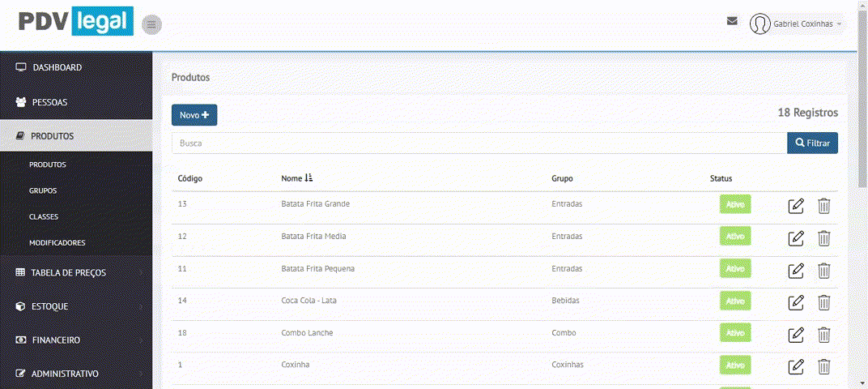The width and height of the screenshot is (868, 389).
Task: Delete Batata Frita Pequena via trash icon
Action: click(x=823, y=270)
